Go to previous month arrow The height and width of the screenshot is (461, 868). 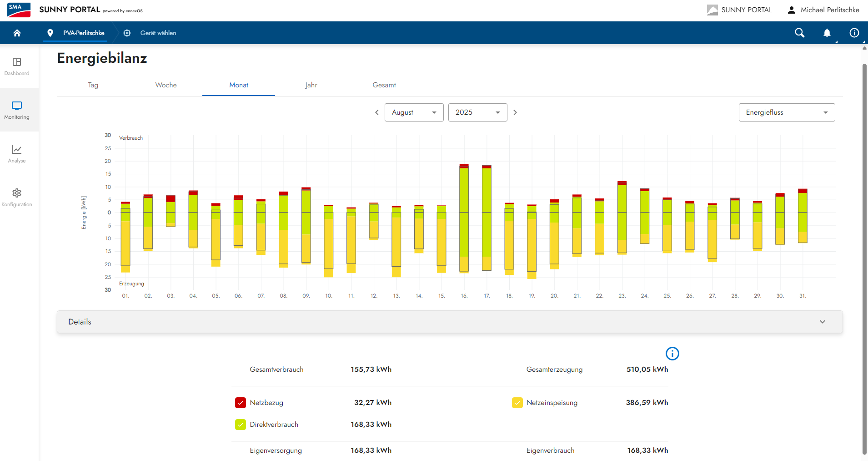pos(376,112)
